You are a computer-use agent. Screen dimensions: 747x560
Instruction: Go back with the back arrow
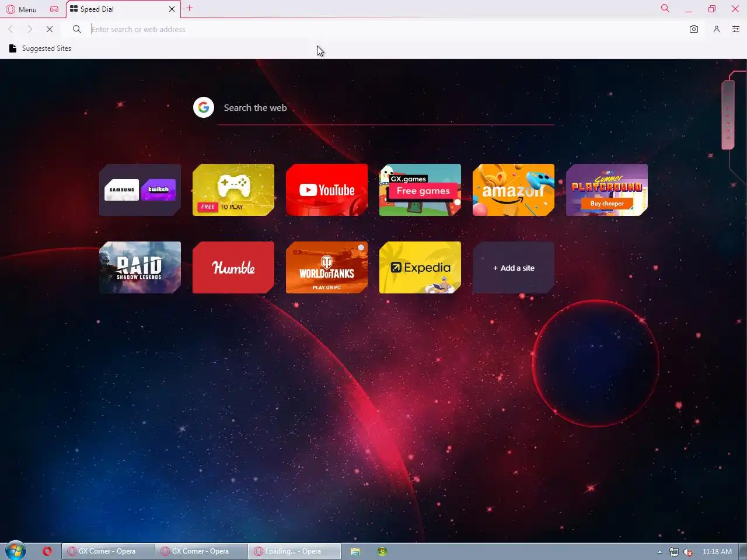pyautogui.click(x=11, y=29)
